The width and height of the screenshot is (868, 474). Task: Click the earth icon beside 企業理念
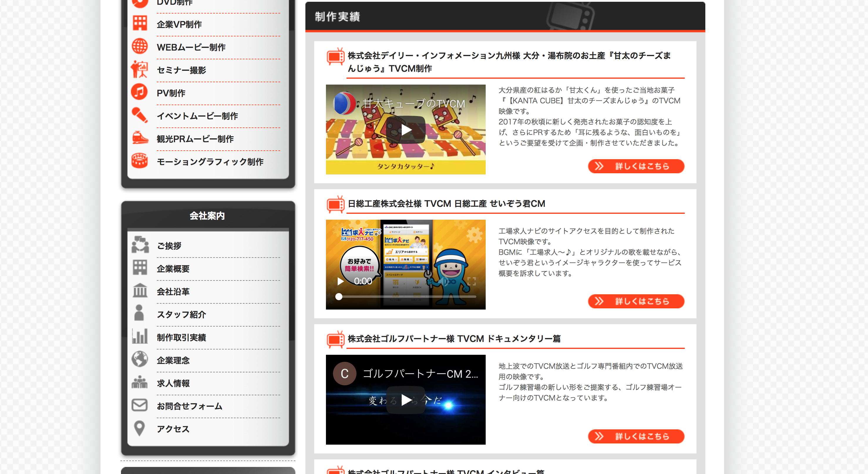[x=140, y=359]
